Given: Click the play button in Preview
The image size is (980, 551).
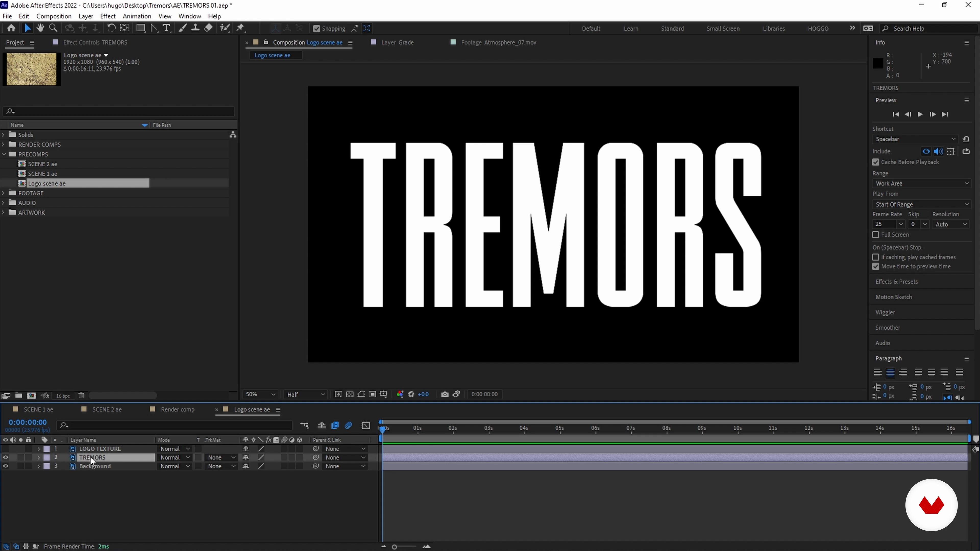Looking at the screenshot, I should point(920,115).
